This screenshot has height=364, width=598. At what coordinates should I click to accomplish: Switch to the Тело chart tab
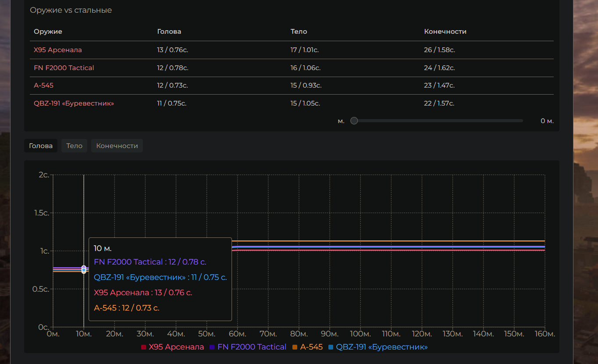click(75, 146)
